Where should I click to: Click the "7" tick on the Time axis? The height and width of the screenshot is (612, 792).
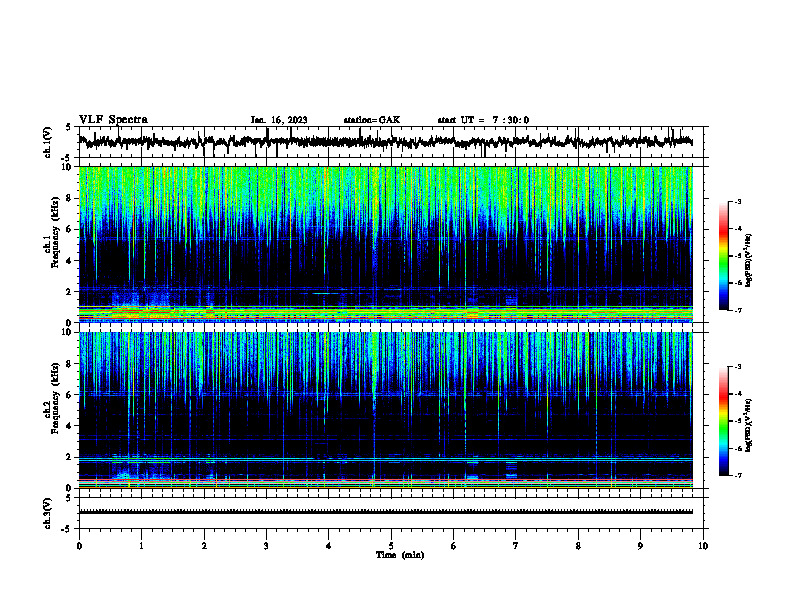point(516,546)
